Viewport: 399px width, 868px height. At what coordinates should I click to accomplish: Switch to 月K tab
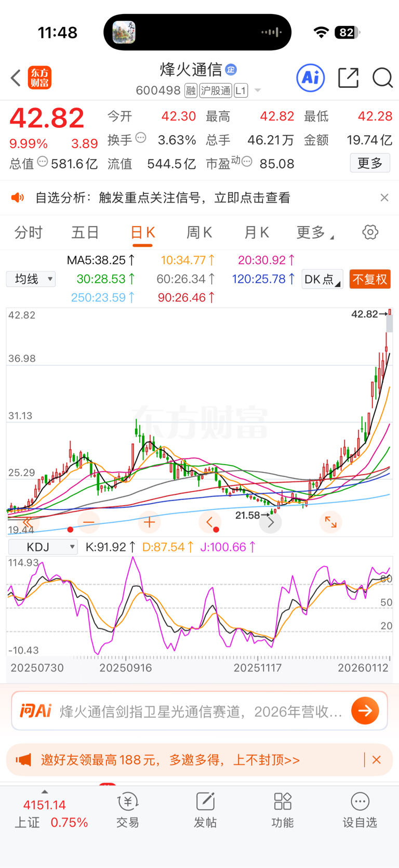coord(257,232)
